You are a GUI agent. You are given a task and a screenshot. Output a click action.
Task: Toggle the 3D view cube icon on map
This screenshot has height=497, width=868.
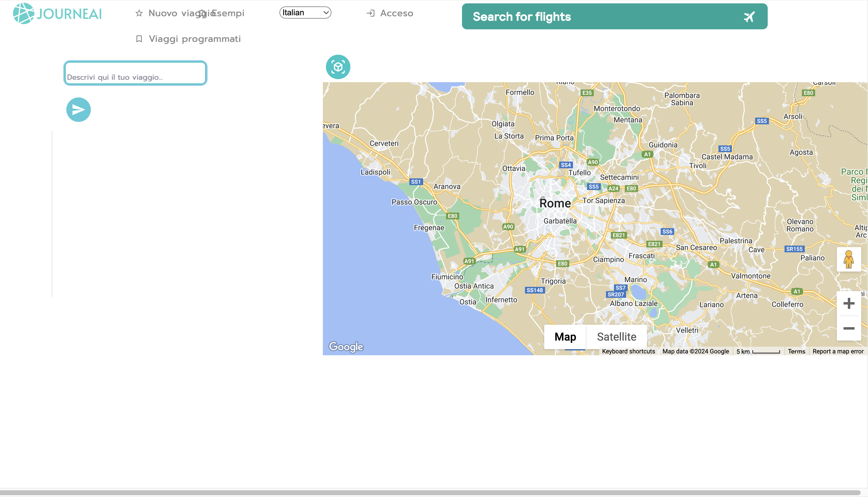[x=338, y=67]
